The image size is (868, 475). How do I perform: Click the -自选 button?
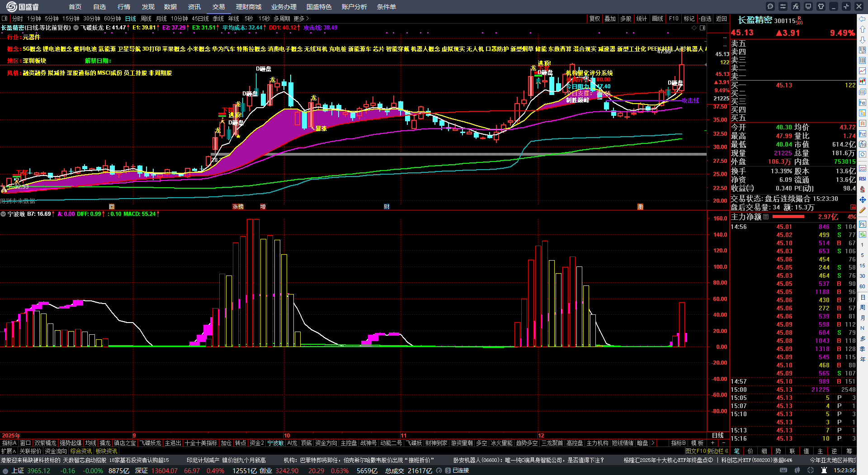pos(705,19)
